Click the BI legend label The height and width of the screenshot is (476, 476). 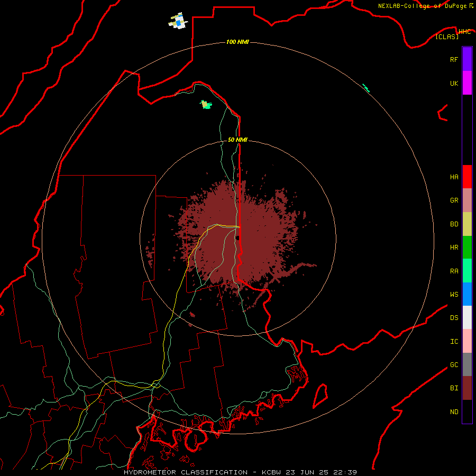tap(454, 388)
